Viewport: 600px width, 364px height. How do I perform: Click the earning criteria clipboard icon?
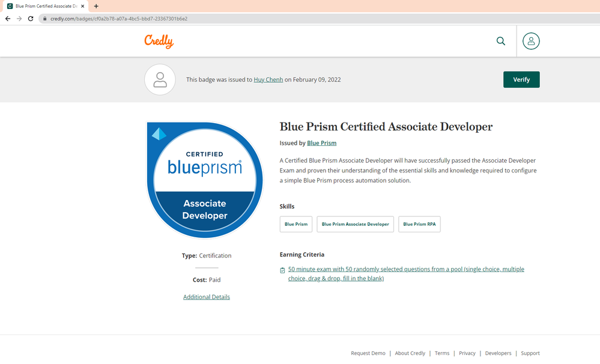pyautogui.click(x=282, y=270)
